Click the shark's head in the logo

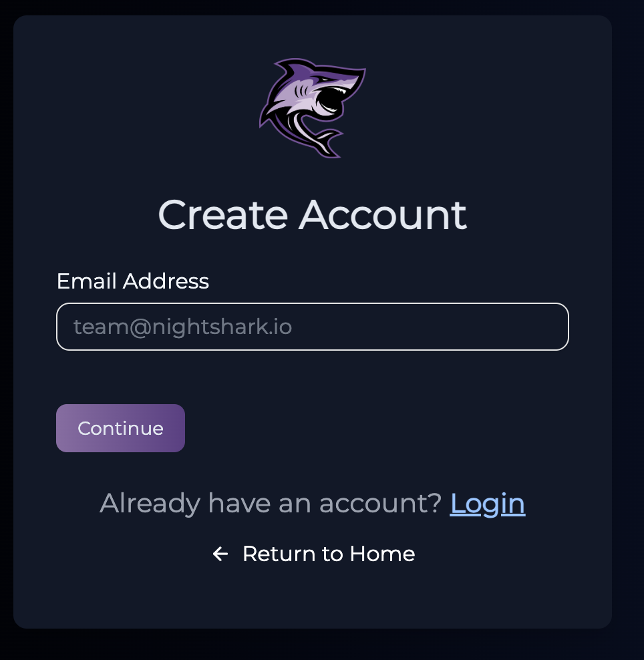point(334,90)
